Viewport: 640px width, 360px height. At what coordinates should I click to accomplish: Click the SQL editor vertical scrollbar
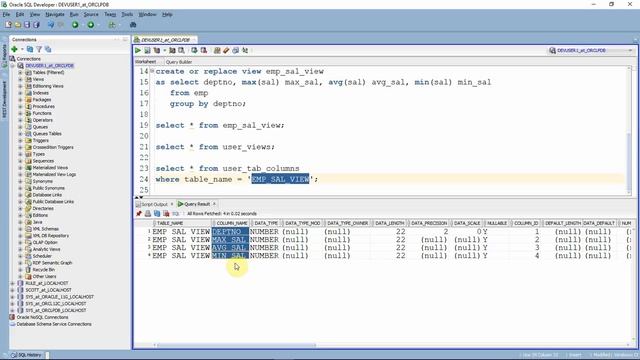coord(629,163)
